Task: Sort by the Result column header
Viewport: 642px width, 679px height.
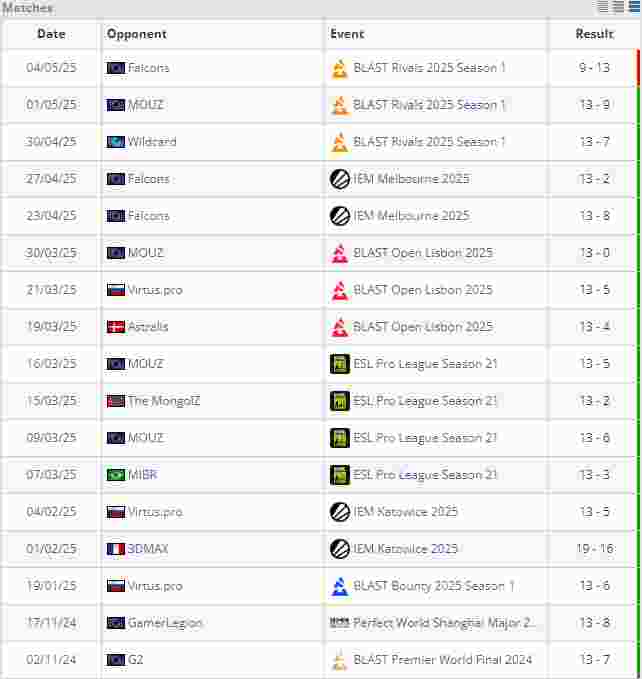Action: 594,34
